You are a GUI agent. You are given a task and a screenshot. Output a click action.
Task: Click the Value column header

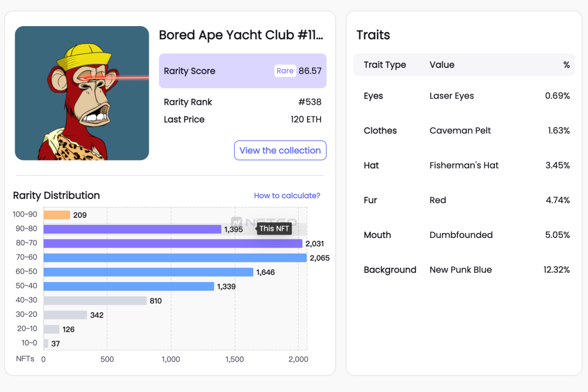pyautogui.click(x=442, y=65)
